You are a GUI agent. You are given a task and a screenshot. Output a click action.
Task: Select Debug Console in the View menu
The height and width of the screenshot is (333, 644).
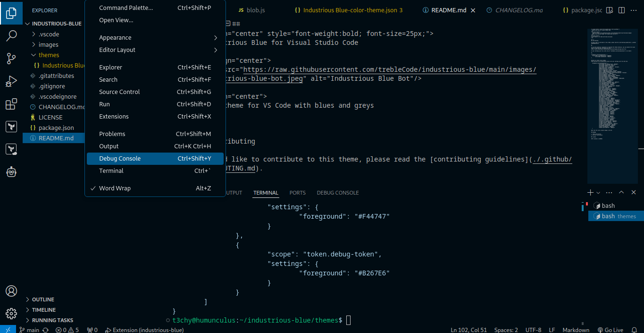click(155, 158)
